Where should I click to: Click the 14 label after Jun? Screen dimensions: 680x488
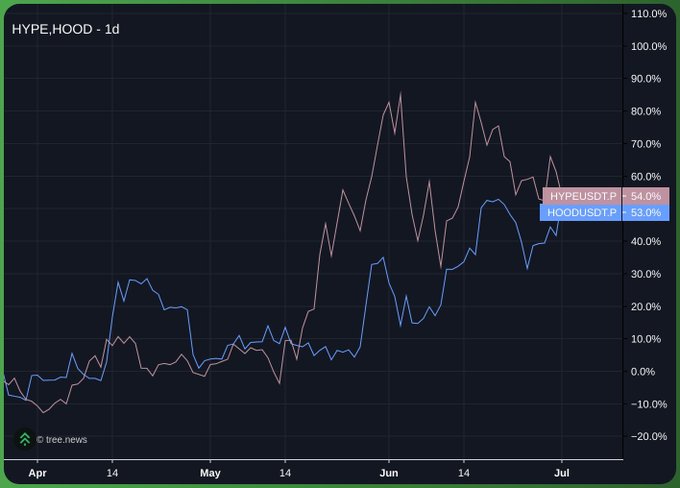pyautogui.click(x=464, y=473)
